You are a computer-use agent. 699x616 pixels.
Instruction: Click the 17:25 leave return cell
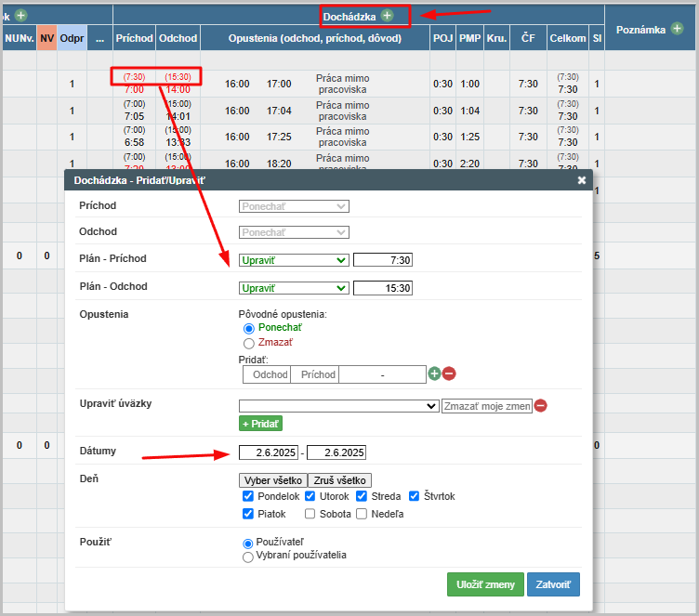pyautogui.click(x=279, y=137)
